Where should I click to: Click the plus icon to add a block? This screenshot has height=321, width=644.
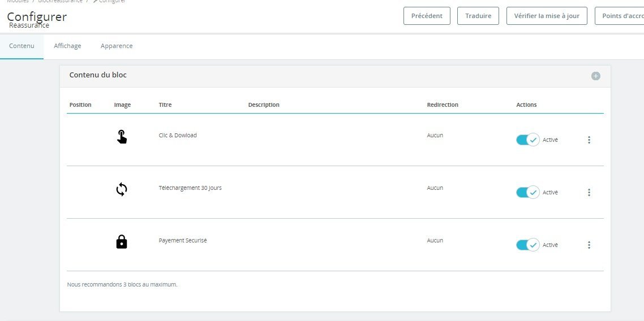[x=595, y=76]
